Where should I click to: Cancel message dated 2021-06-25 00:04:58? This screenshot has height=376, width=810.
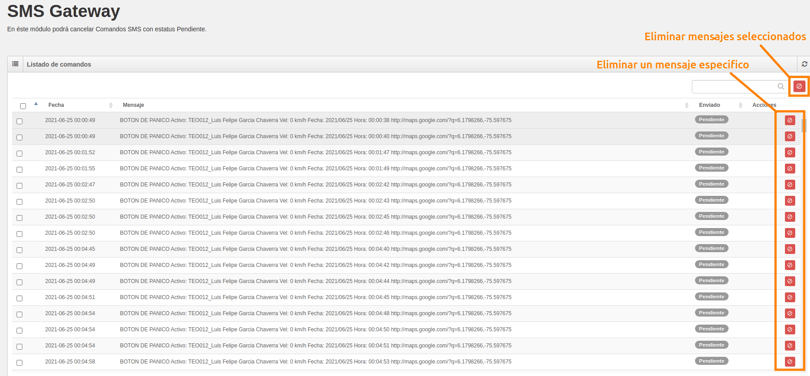pos(790,362)
